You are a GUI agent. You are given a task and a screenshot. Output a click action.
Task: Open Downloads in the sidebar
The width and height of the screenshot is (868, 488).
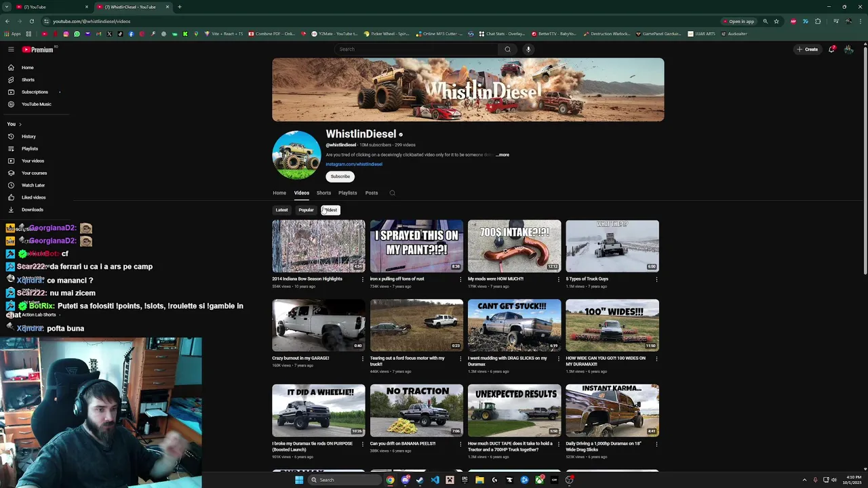32,209
